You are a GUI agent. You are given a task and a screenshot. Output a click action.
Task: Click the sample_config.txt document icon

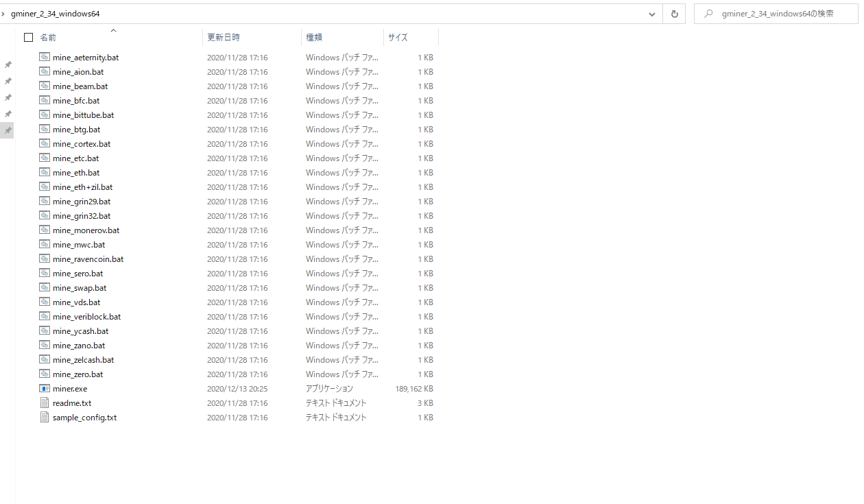45,418
